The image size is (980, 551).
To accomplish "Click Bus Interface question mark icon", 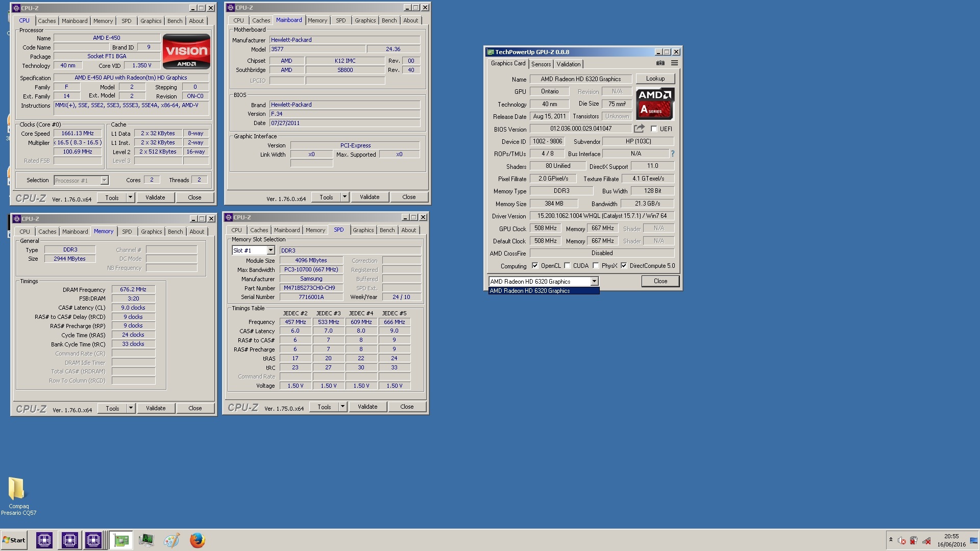I will [672, 154].
